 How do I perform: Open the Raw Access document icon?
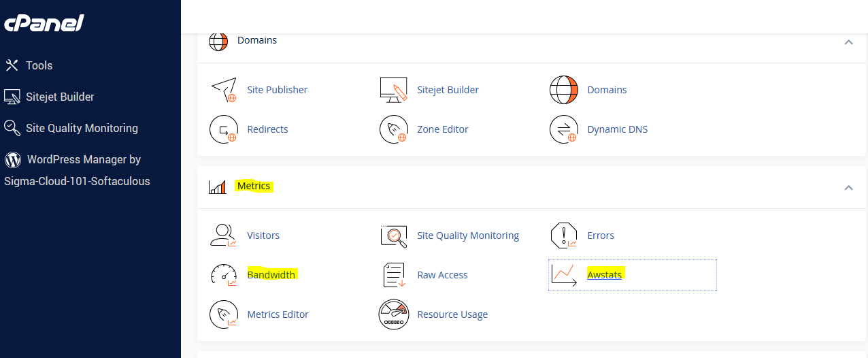point(393,275)
